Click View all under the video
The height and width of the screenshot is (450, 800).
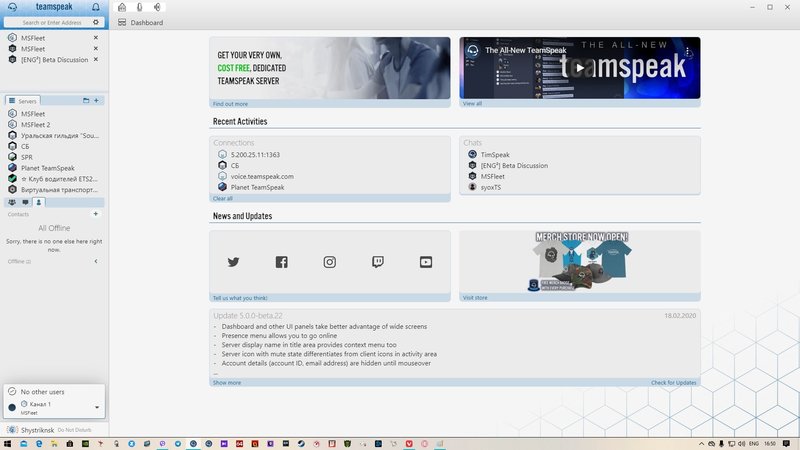point(472,104)
